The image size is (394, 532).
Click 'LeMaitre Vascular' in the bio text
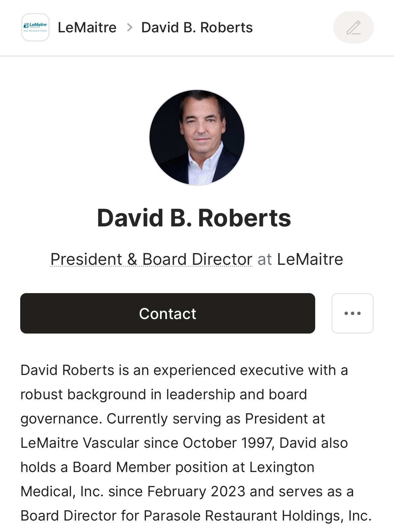coord(80,443)
